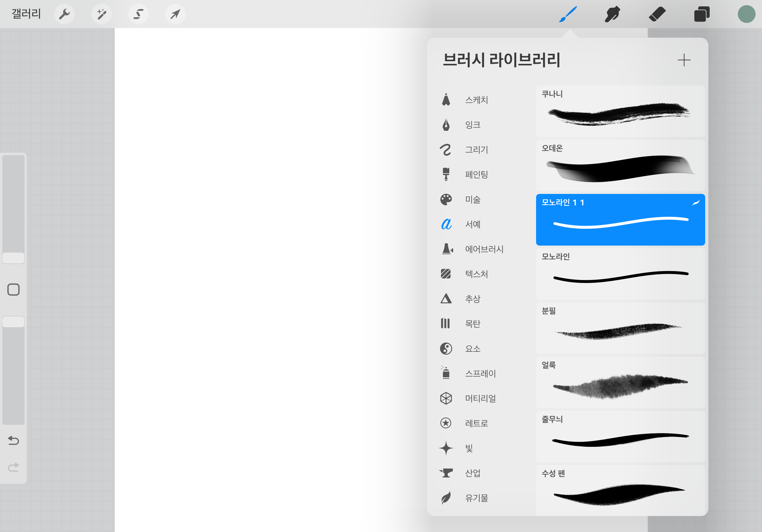Pick the 쿠나니 brush
The image size is (762, 532).
pos(620,111)
